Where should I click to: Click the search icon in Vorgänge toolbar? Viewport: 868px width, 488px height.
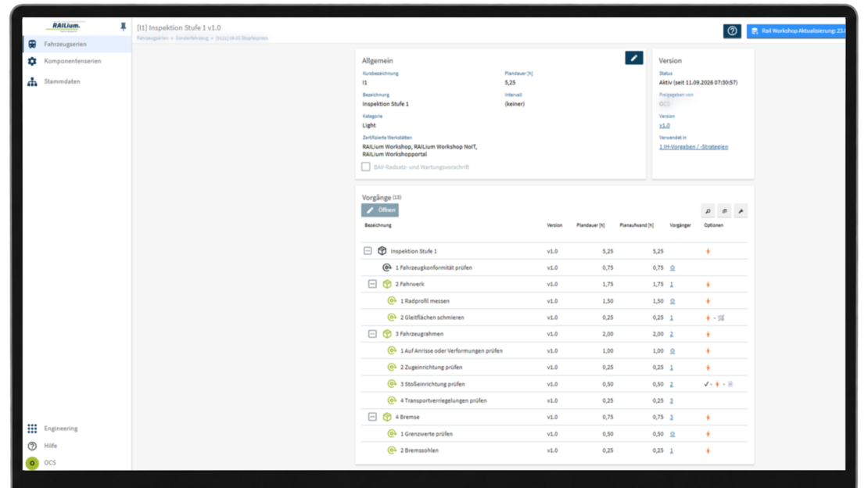coord(708,211)
